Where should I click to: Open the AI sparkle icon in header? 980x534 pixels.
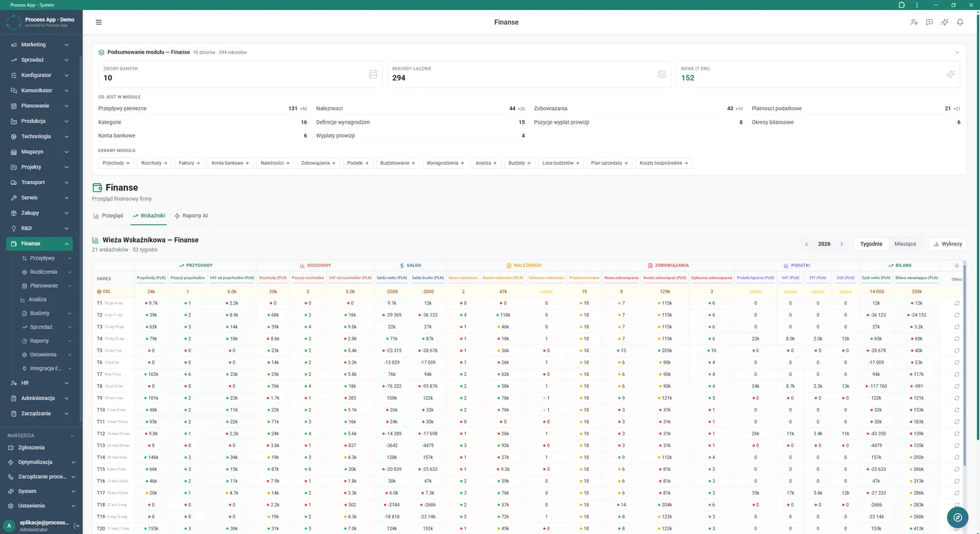point(945,22)
